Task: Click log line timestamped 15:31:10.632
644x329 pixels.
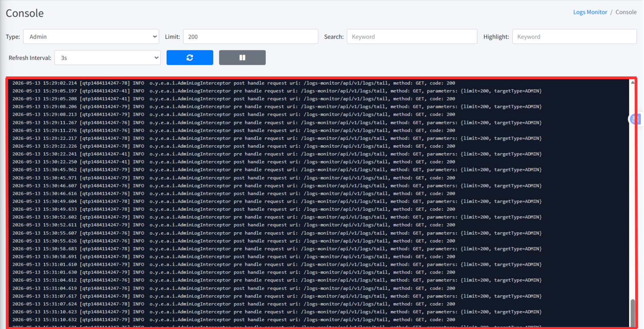Action: (x=234, y=320)
